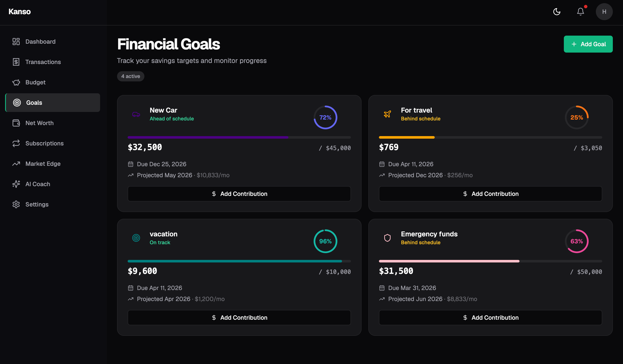Select the shield icon on Emergency funds
The height and width of the screenshot is (364, 623).
[387, 238]
